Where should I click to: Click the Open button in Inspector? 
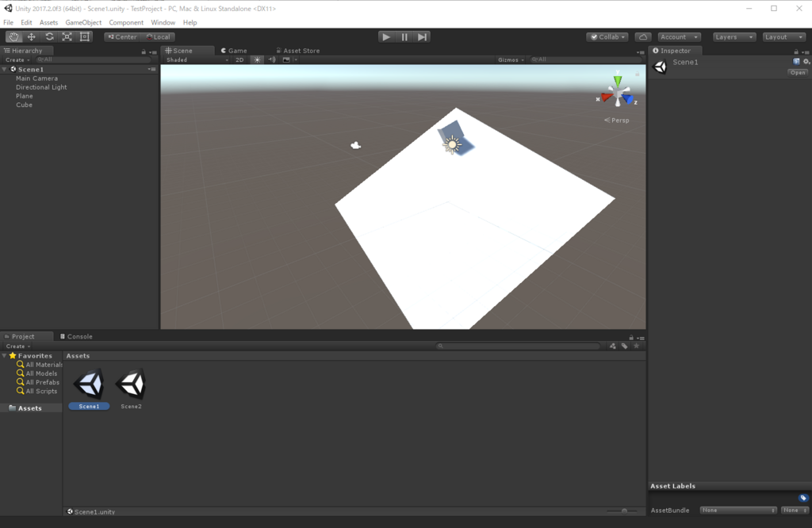click(x=798, y=72)
